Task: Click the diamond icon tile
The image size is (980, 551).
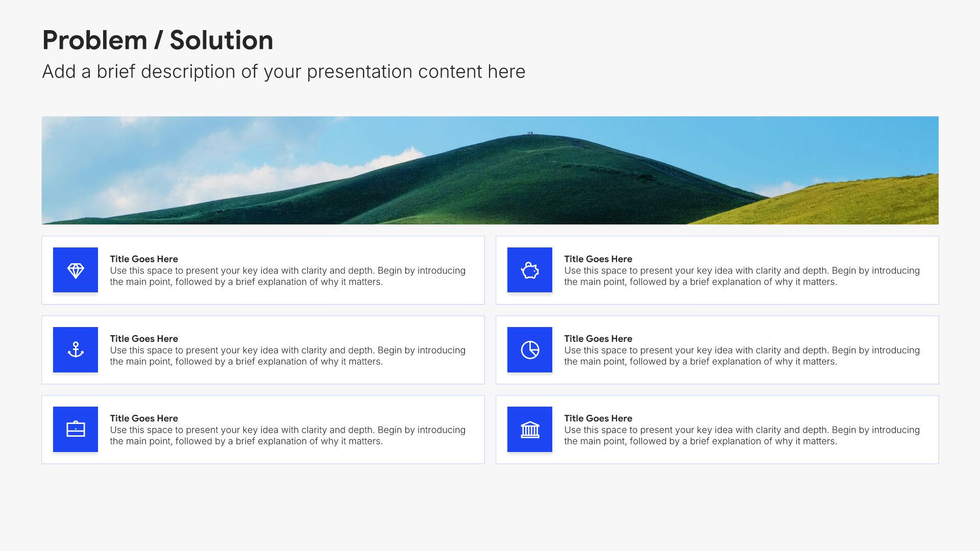Action: [76, 270]
